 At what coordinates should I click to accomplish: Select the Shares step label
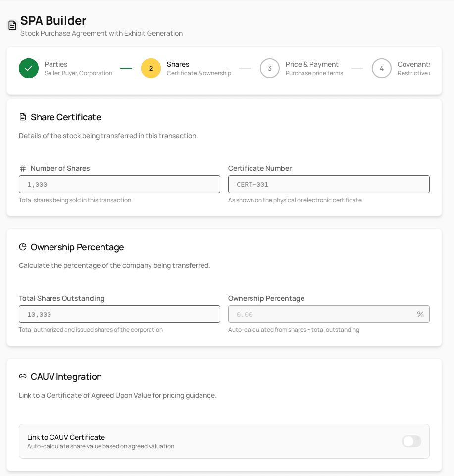(x=178, y=64)
